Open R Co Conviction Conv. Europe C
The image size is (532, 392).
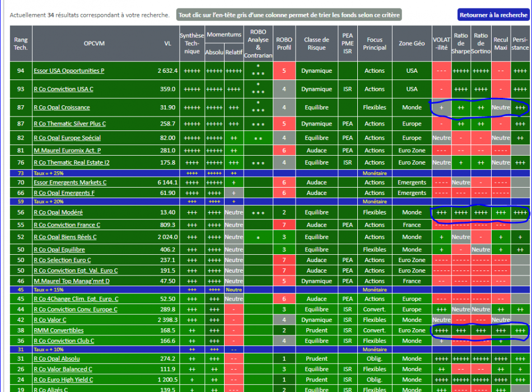(76, 309)
